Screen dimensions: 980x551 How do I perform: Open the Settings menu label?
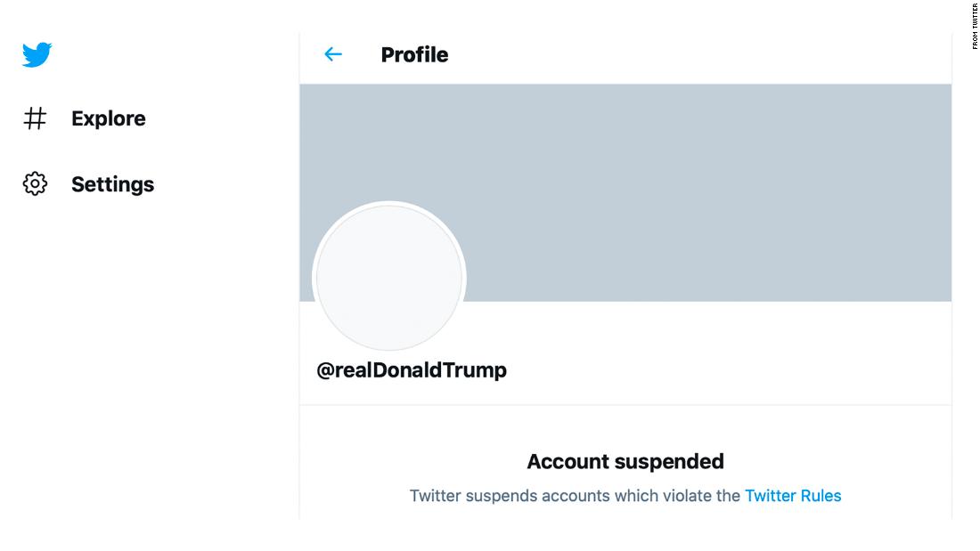pos(112,184)
